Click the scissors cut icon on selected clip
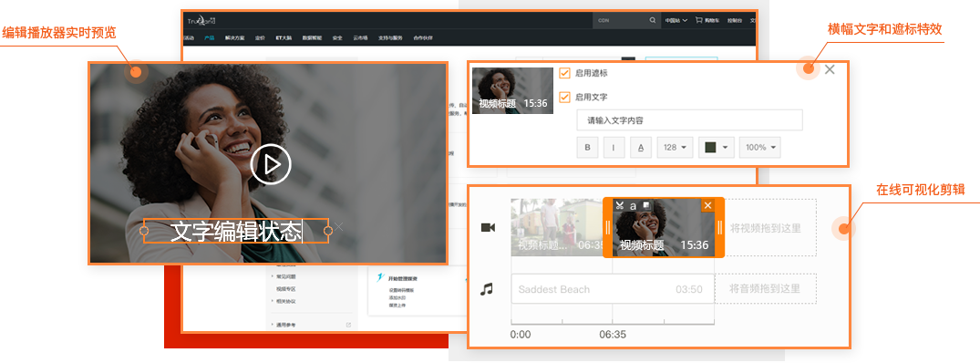The width and height of the screenshot is (980, 363). (x=619, y=205)
